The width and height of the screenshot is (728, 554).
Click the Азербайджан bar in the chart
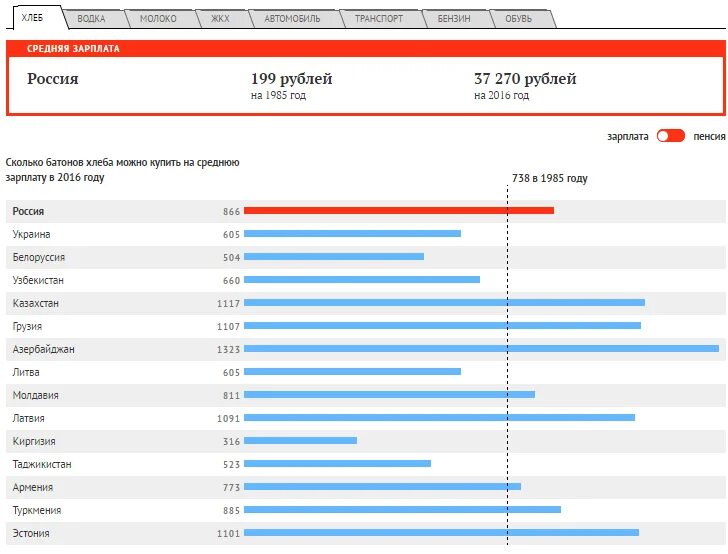pyautogui.click(x=481, y=349)
